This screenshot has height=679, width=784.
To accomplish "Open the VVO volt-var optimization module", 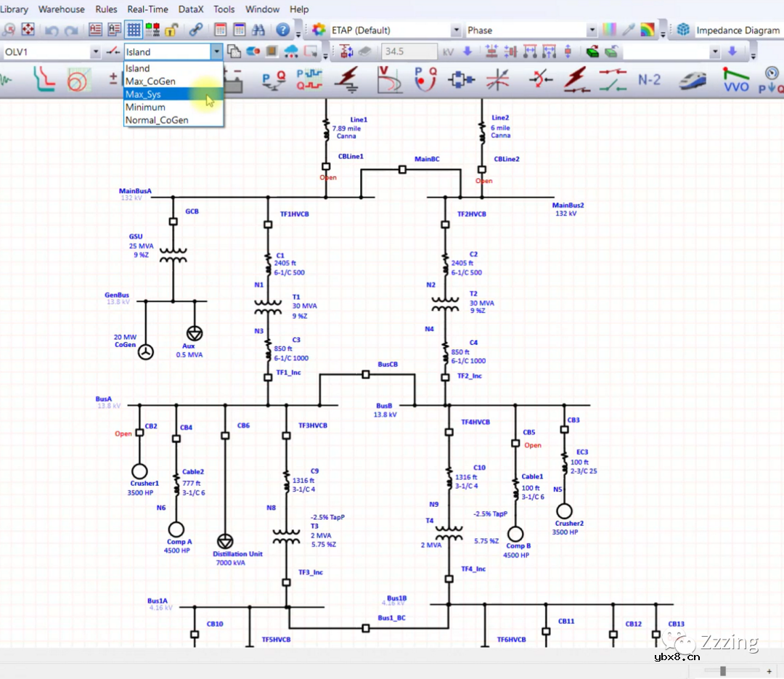I will coord(736,80).
